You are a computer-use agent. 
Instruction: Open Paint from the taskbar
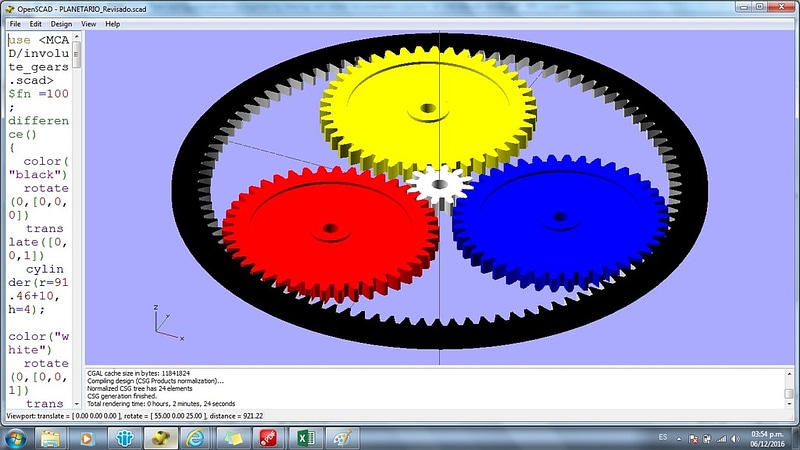342,439
